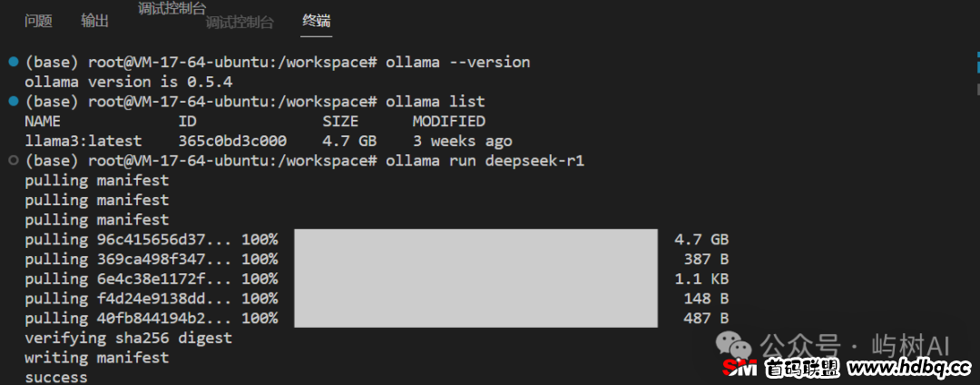
Task: Click the blue dot beside ollama list command
Action: click(14, 101)
